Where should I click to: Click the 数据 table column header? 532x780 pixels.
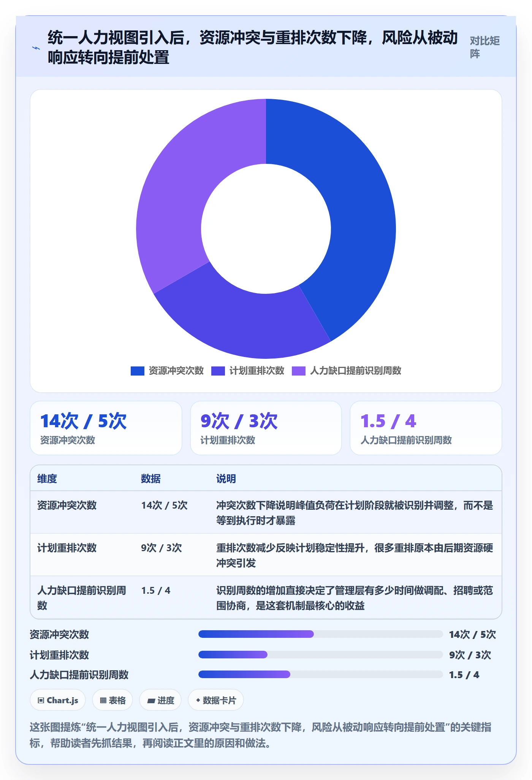pos(151,479)
